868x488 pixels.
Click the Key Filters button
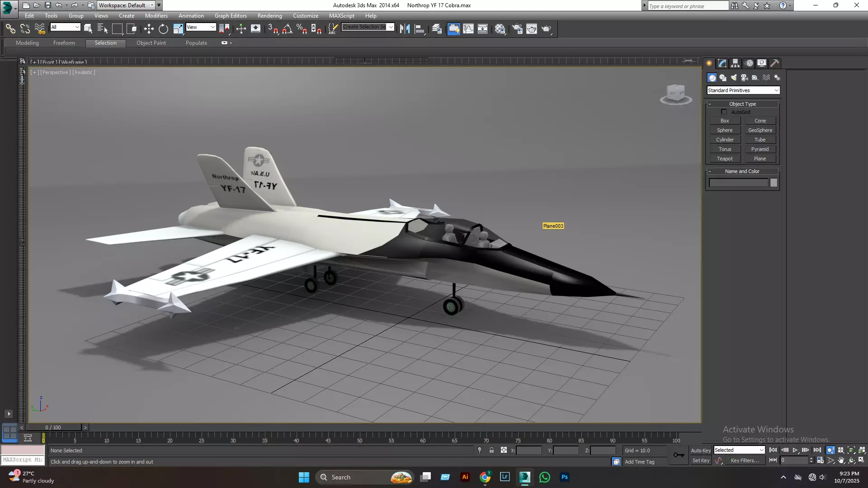[745, 460]
